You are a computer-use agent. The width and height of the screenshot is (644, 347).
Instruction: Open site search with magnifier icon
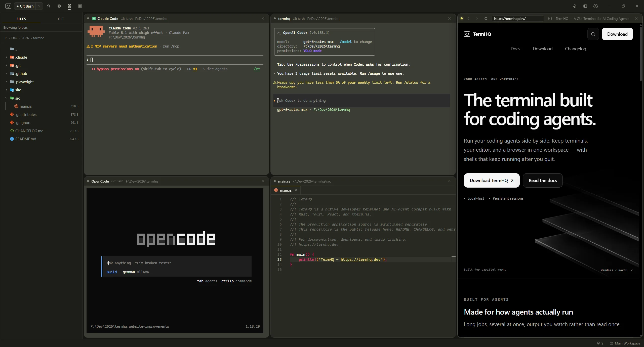[593, 34]
